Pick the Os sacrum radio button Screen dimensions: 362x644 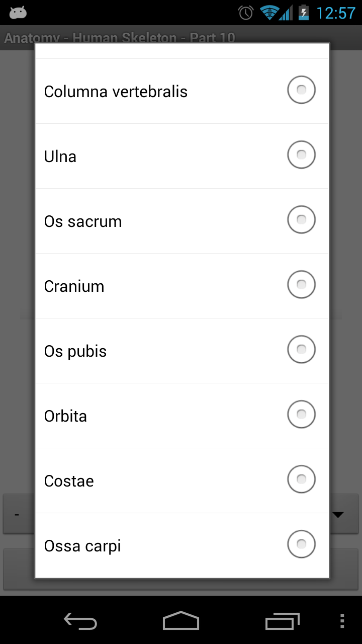pos(301,220)
